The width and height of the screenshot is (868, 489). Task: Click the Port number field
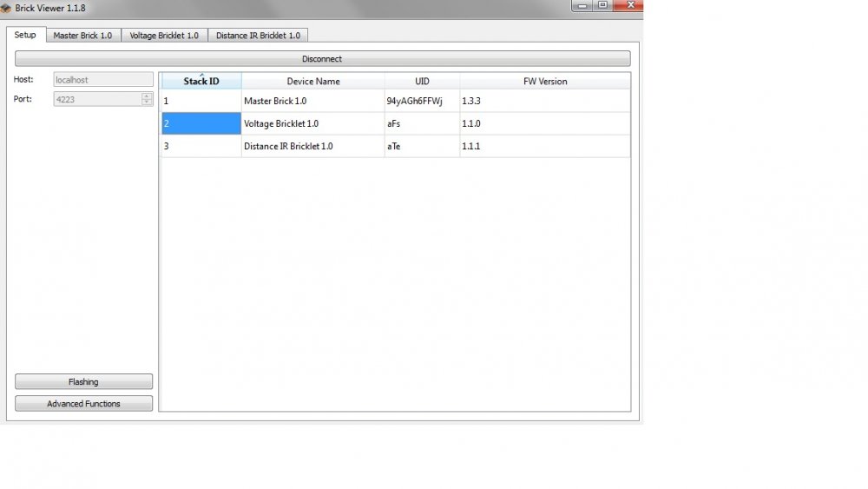click(x=95, y=99)
